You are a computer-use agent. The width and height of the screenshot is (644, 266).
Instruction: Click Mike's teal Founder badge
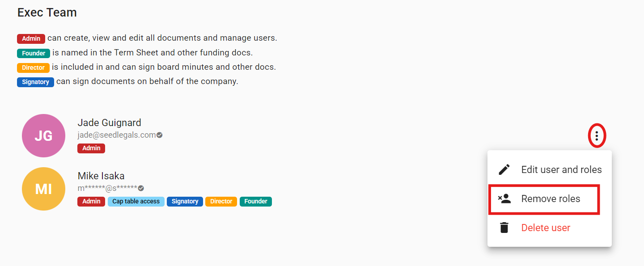pos(256,201)
